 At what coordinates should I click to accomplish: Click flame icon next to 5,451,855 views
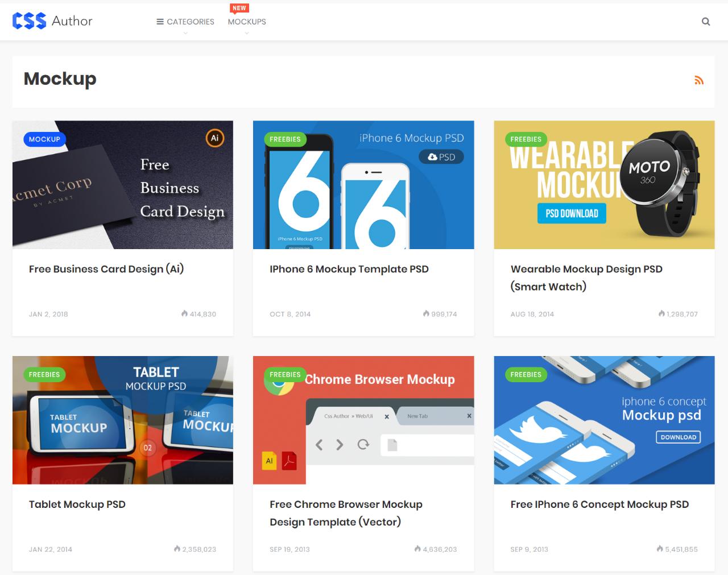660,549
